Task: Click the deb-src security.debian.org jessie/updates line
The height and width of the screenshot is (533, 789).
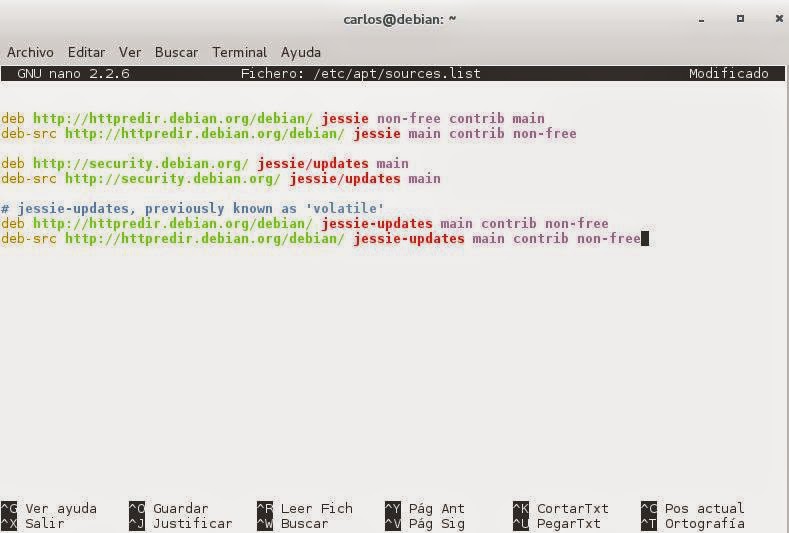Action: tap(221, 179)
